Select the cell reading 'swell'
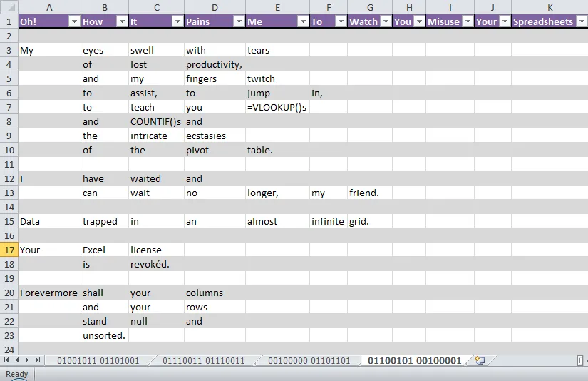The image size is (588, 381). point(156,50)
